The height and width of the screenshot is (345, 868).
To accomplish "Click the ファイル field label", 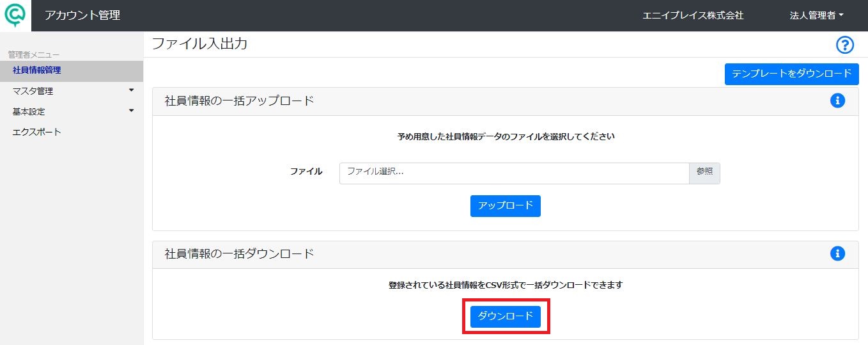I will [x=306, y=172].
